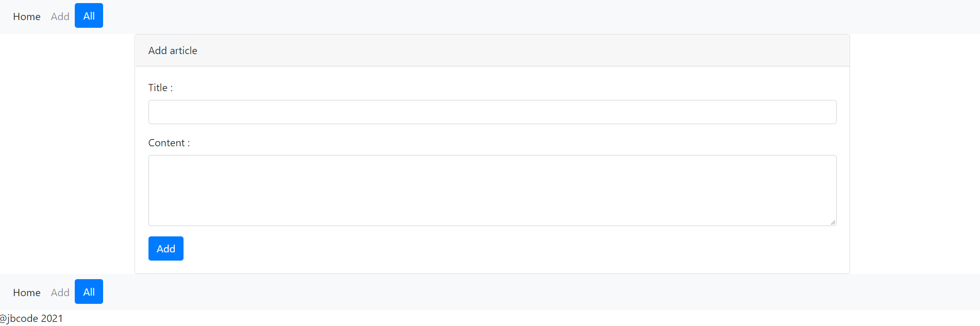Click inside the Content textarea
The height and width of the screenshot is (326, 980).
pyautogui.click(x=492, y=190)
